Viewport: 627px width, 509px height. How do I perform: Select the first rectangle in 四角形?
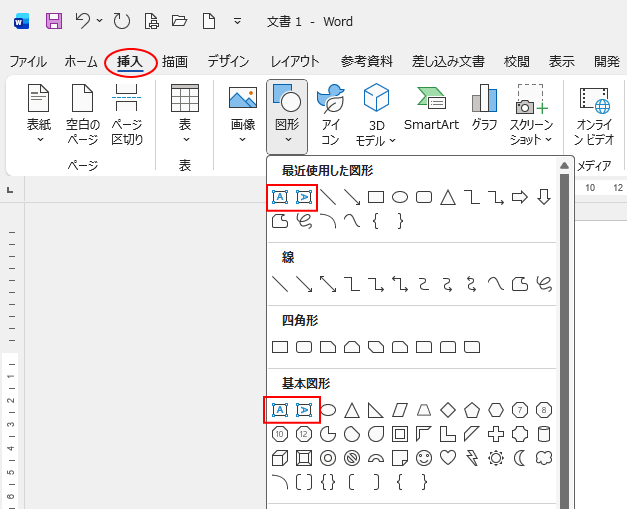[280, 347]
